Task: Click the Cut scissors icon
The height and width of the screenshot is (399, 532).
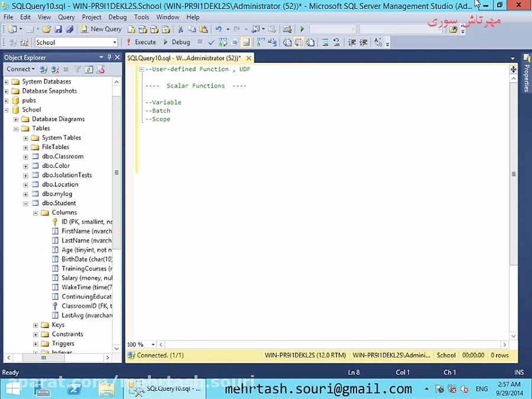Action: click(180, 29)
